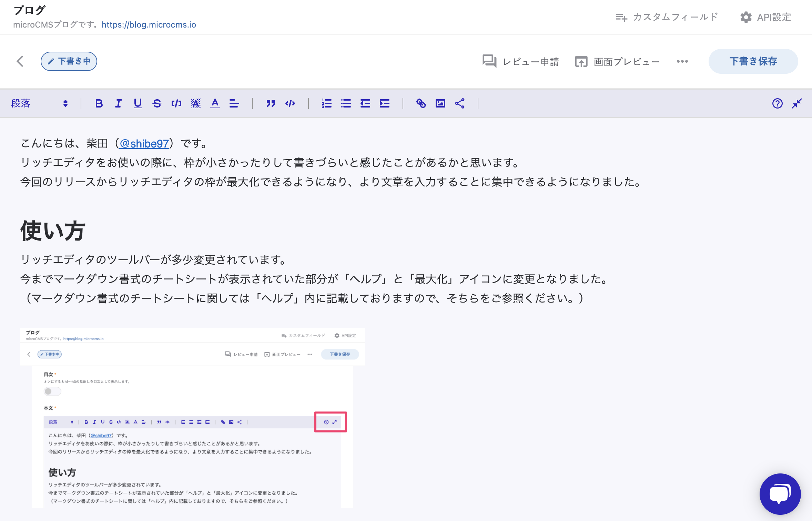This screenshot has width=812, height=521.
Task: Open the chat support widget
Action: [x=780, y=494]
